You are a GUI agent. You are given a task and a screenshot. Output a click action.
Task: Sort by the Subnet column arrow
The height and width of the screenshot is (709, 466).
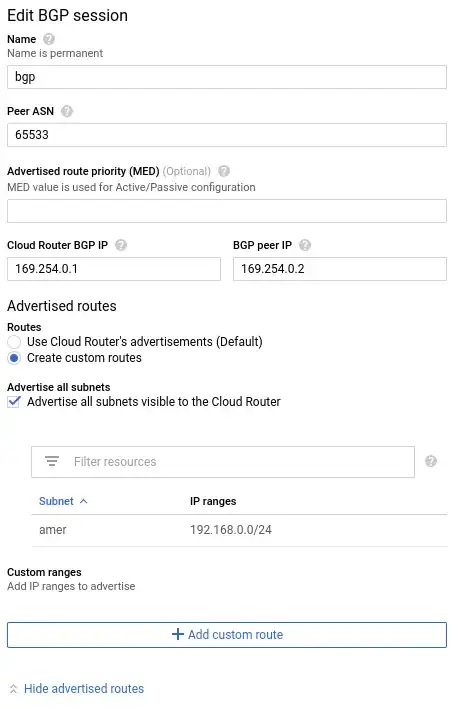(x=84, y=501)
